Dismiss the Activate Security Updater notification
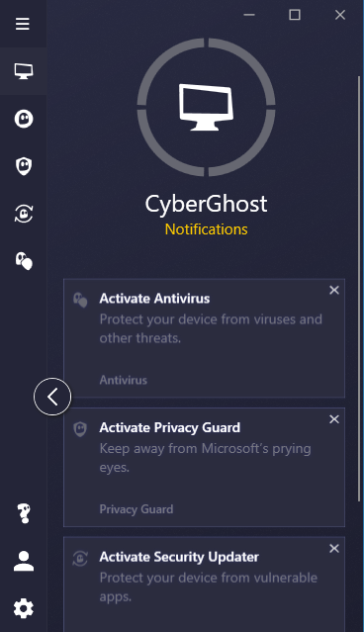 333,548
